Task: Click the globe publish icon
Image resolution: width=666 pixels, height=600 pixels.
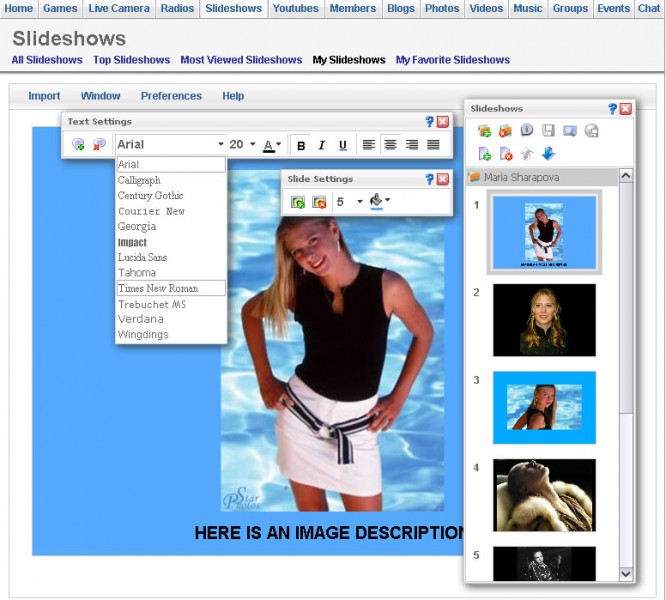Action: tap(591, 131)
